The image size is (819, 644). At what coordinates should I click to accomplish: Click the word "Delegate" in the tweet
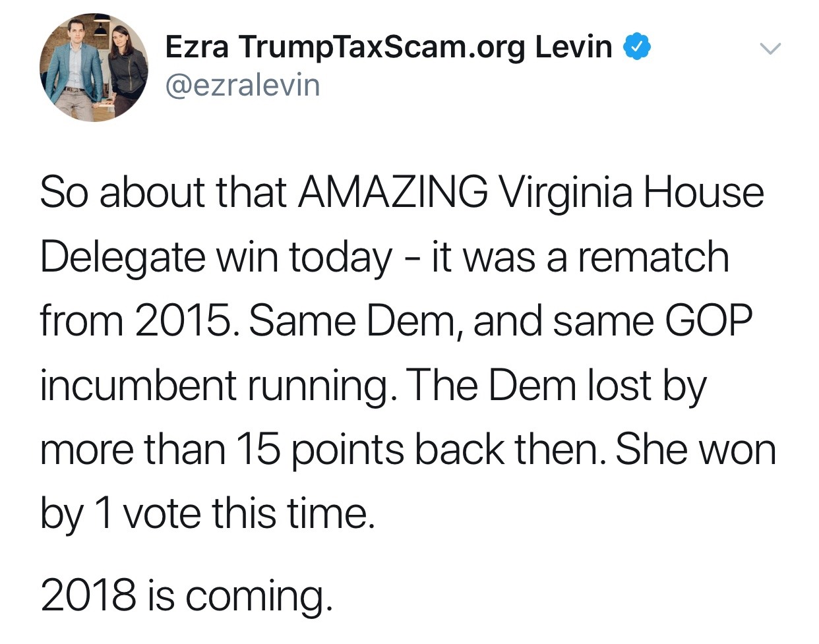[122, 257]
